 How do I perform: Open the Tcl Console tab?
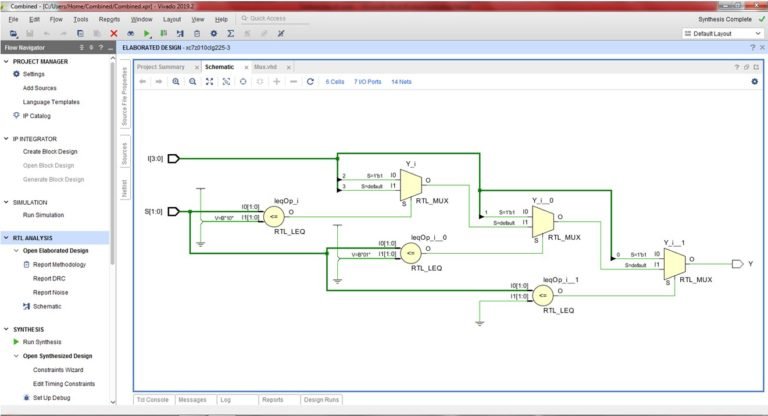click(152, 400)
